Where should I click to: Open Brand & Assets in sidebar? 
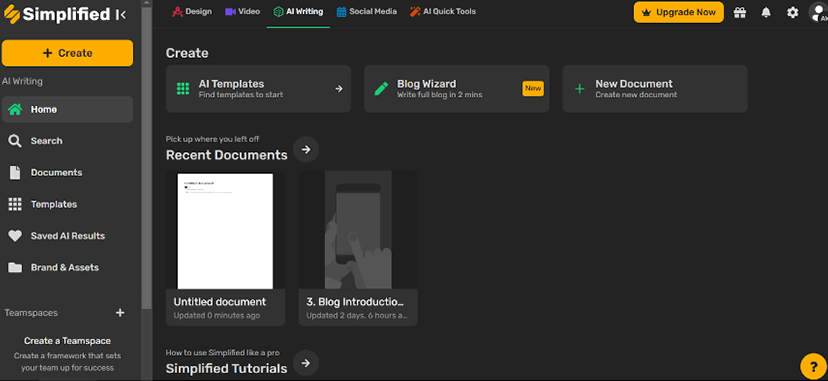68,268
